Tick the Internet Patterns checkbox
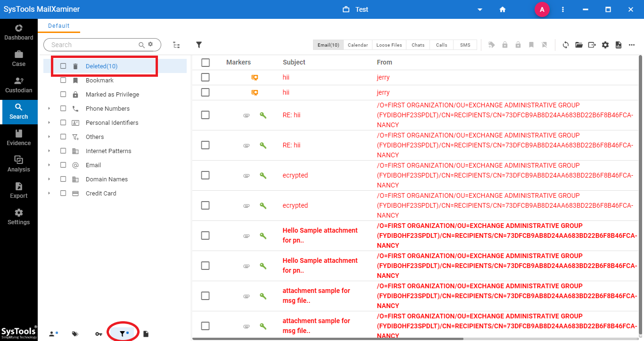 pyautogui.click(x=63, y=151)
